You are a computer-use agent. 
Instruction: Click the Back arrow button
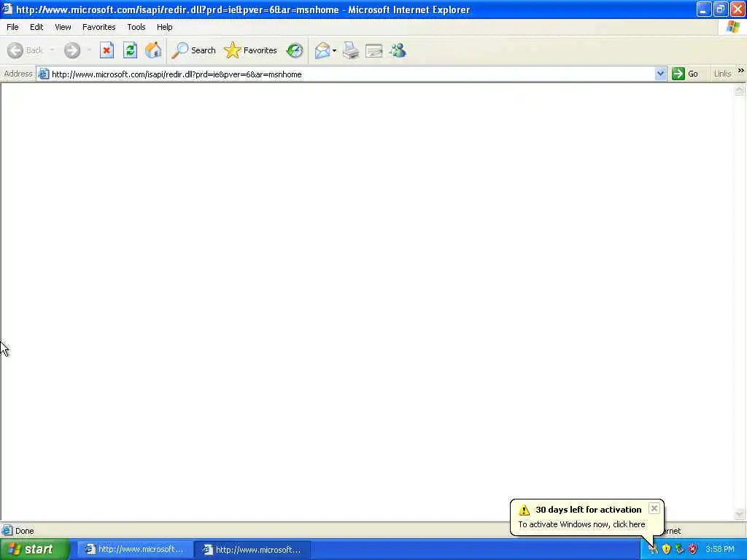point(16,50)
